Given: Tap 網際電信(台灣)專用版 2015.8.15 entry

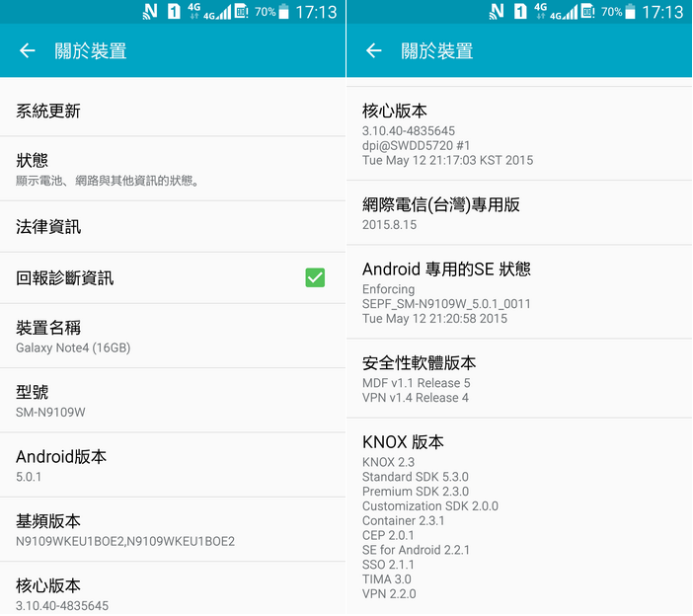Looking at the screenshot, I should point(519,212).
